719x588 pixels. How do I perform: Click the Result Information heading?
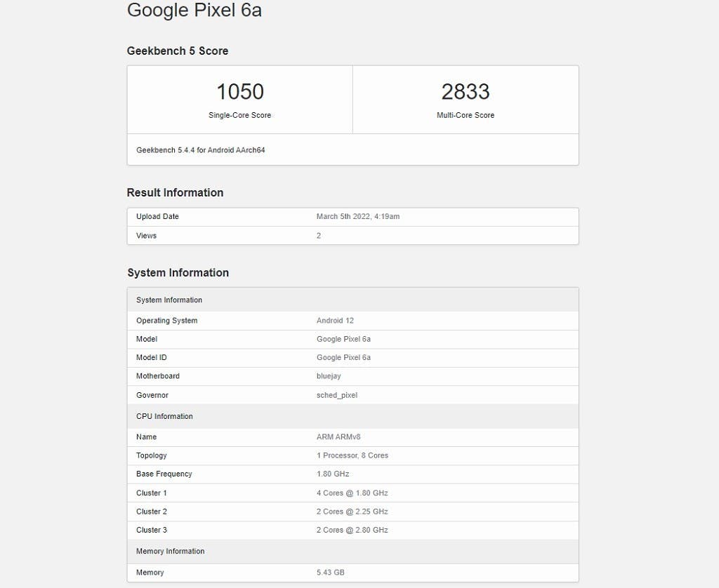[x=175, y=193]
